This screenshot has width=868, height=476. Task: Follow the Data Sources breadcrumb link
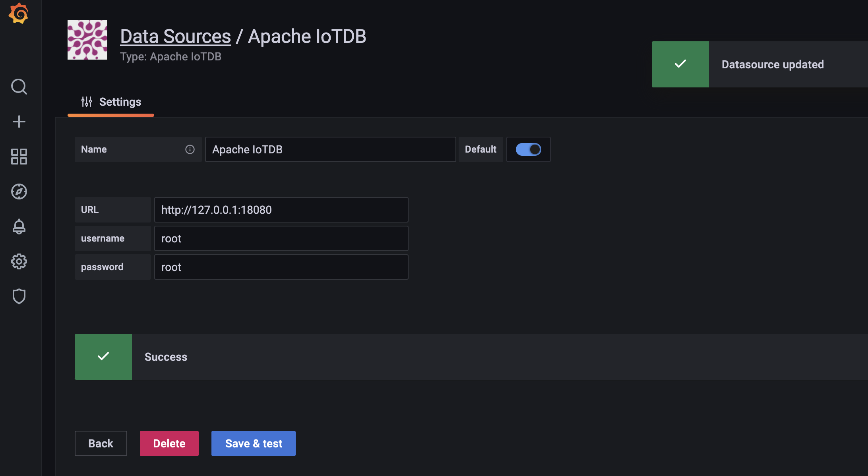coord(175,37)
